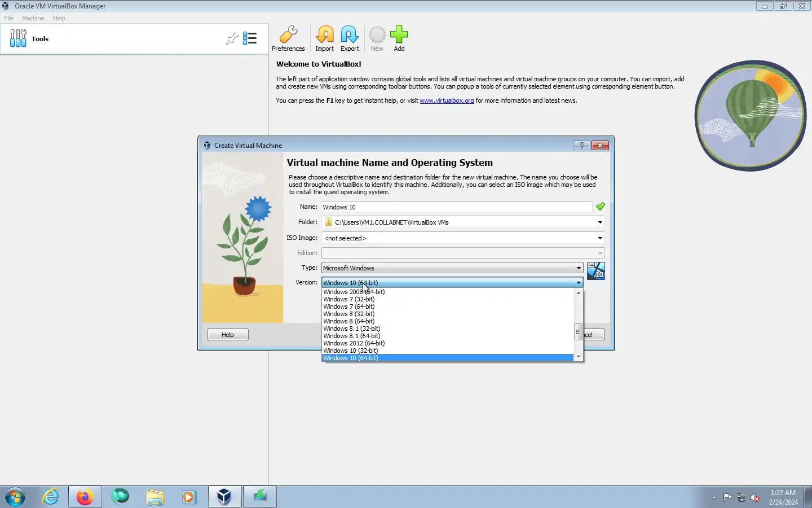
Task: Click the Name input field
Action: (457, 207)
